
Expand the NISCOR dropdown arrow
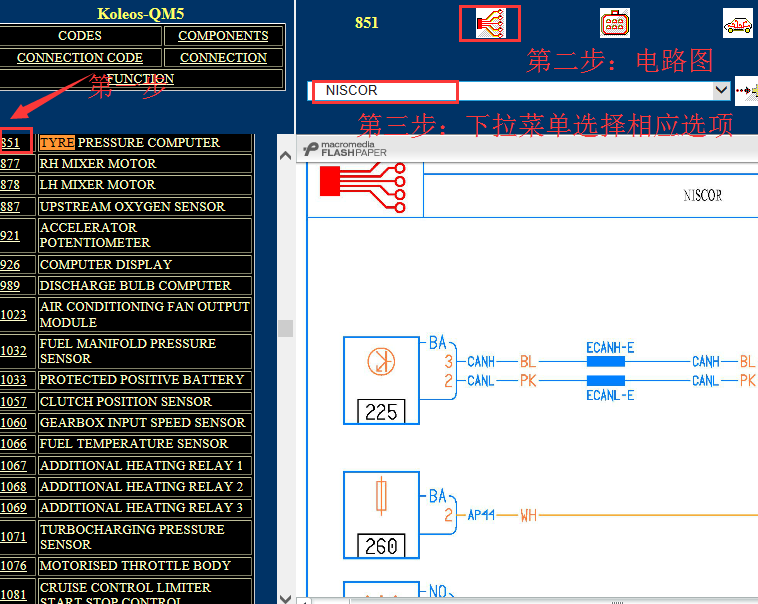(x=721, y=90)
